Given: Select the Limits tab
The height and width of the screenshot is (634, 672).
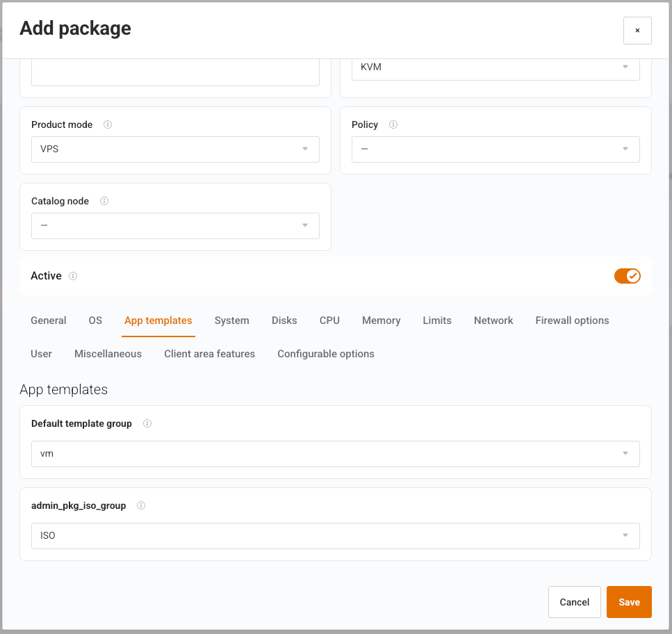Looking at the screenshot, I should point(437,320).
